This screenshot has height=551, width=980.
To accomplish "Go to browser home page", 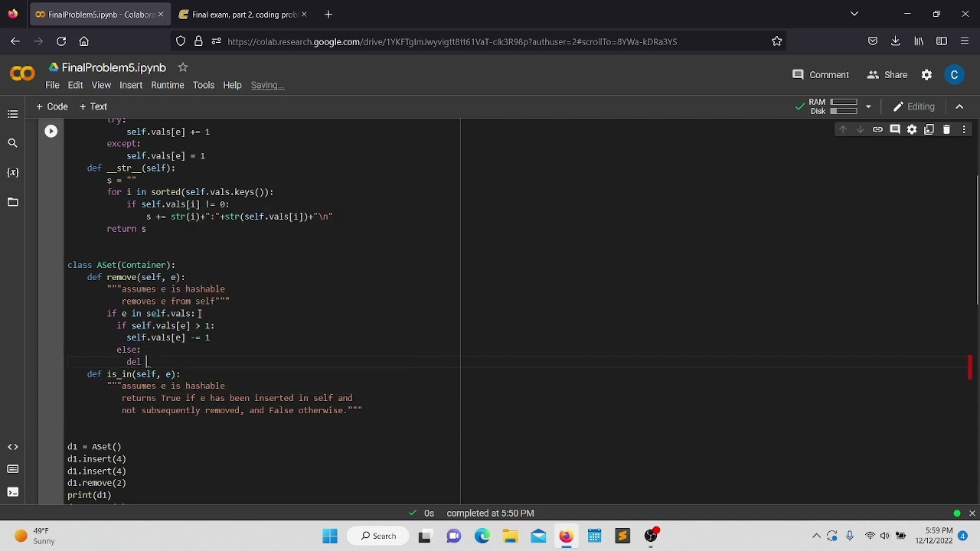I will pyautogui.click(x=84, y=41).
